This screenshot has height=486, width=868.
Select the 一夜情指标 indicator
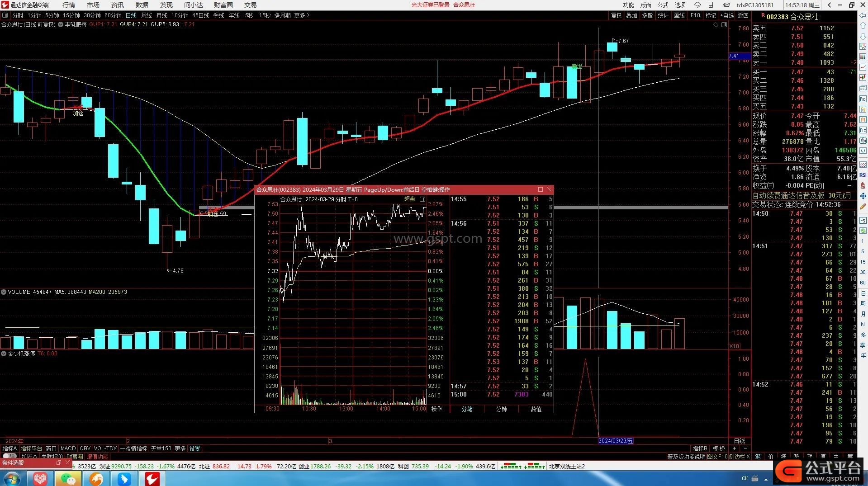click(x=134, y=448)
